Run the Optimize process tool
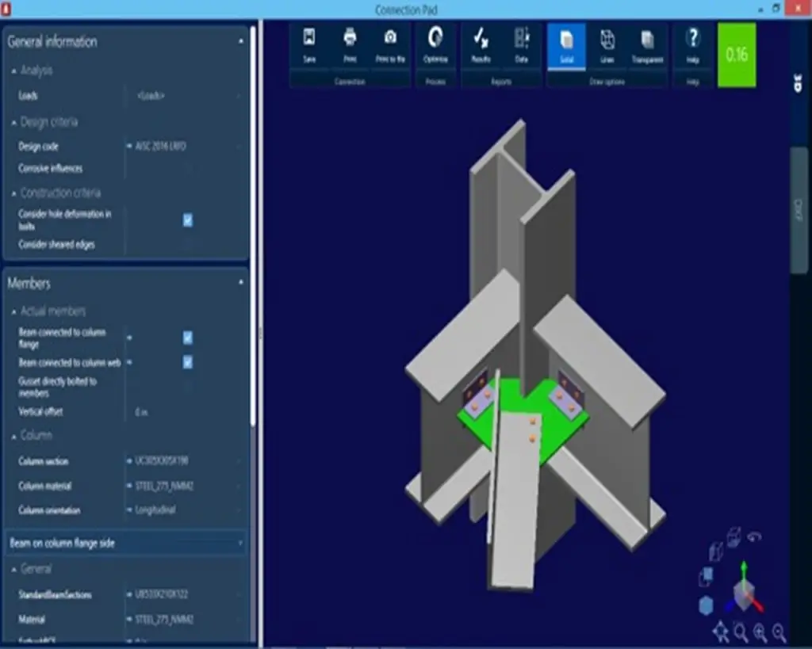812x649 pixels. tap(435, 44)
